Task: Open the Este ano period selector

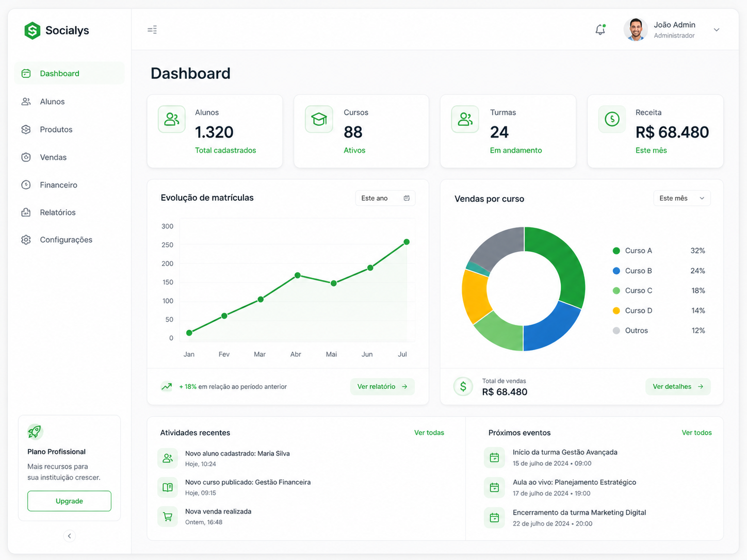Action: coord(385,198)
